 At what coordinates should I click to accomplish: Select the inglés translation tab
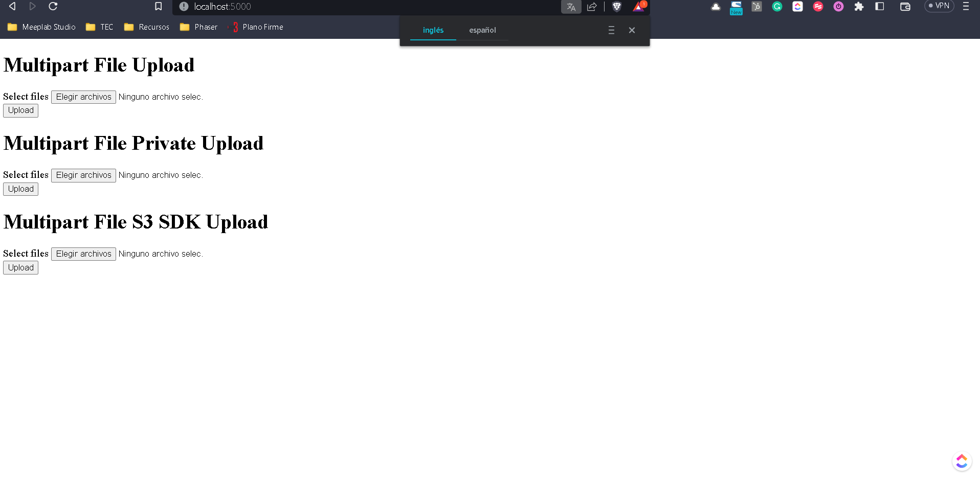(x=433, y=30)
